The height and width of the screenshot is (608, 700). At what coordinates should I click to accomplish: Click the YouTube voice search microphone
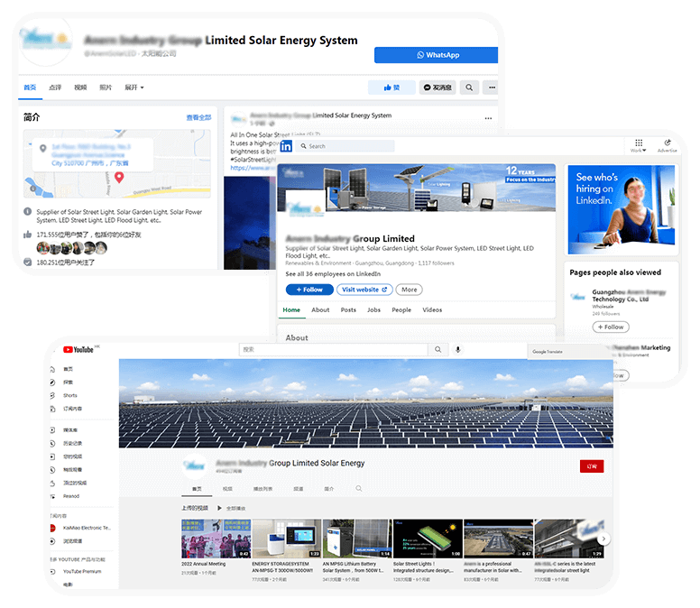point(458,349)
